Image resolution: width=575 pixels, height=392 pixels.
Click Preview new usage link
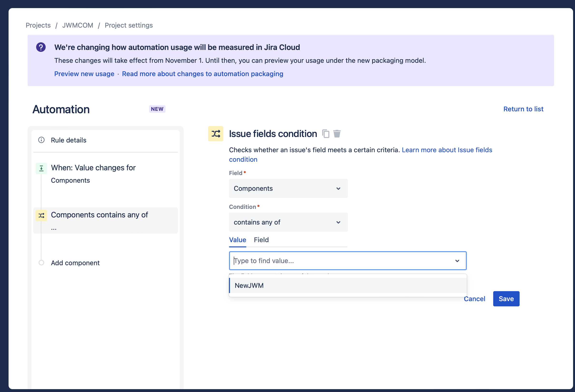pyautogui.click(x=84, y=74)
